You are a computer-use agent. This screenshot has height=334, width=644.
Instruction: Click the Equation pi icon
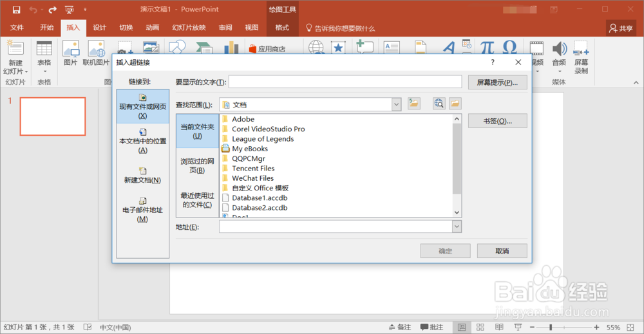coord(487,48)
